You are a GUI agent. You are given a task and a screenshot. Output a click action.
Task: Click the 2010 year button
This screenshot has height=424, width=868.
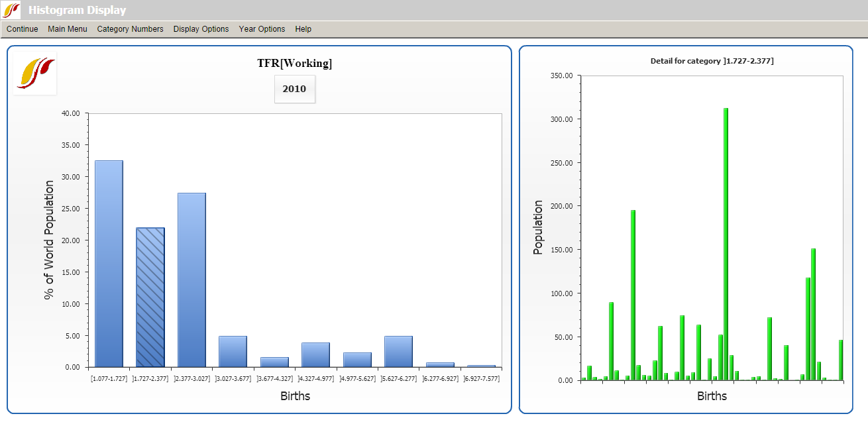(x=294, y=89)
